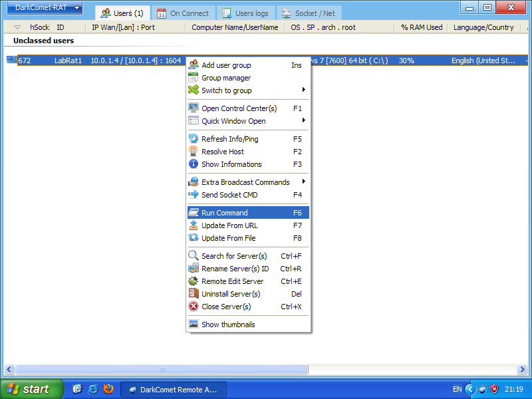
Task: Click the hSock value 672
Action: pos(25,61)
